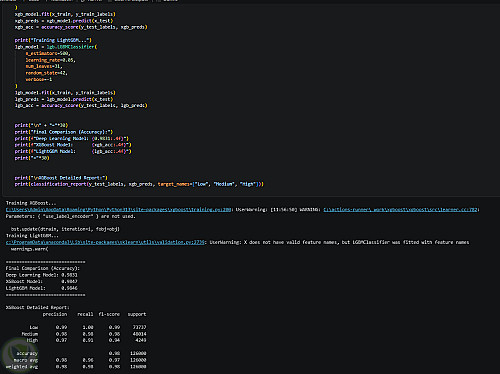The width and height of the screenshot is (500, 374).
Task: Click the n_estimators=500 parameter line
Action: tap(48, 53)
